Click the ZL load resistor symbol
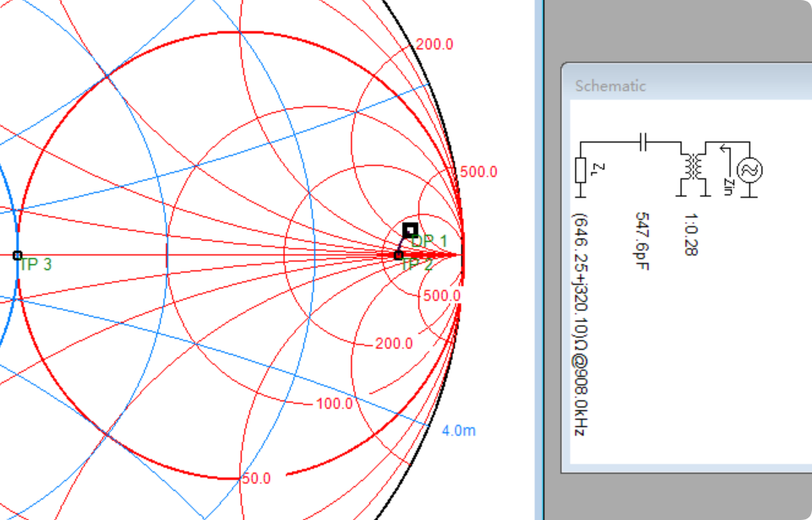Image resolution: width=812 pixels, height=520 pixels. point(580,170)
